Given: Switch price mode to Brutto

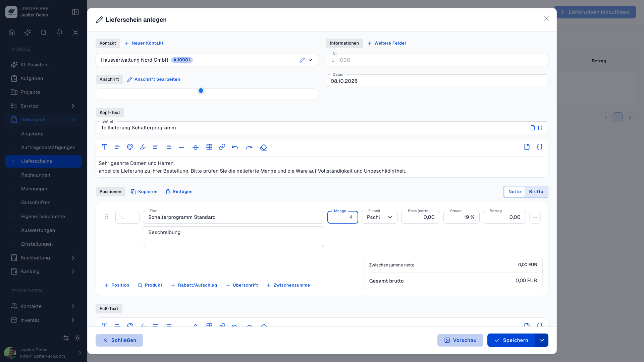Looking at the screenshot, I should (x=536, y=192).
